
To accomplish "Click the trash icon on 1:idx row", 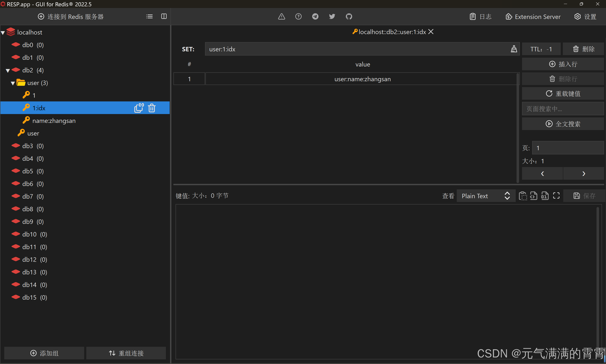I will 152,108.
